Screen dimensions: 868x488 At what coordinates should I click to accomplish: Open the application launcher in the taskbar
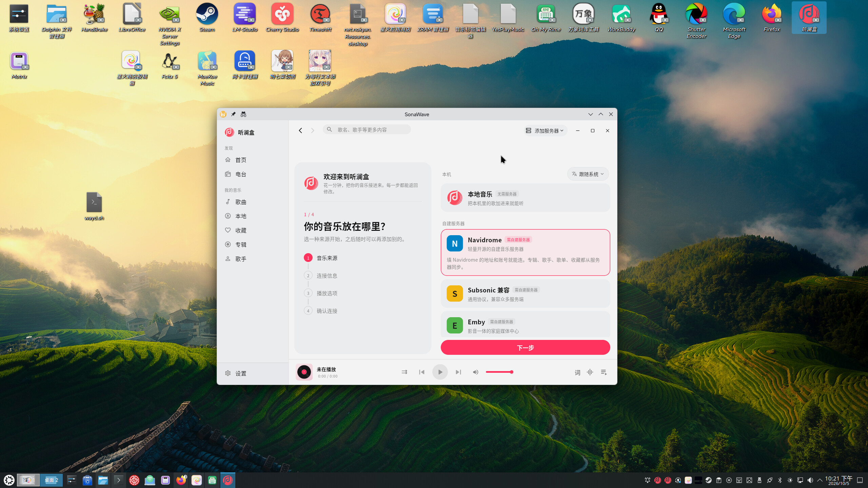pyautogui.click(x=9, y=480)
